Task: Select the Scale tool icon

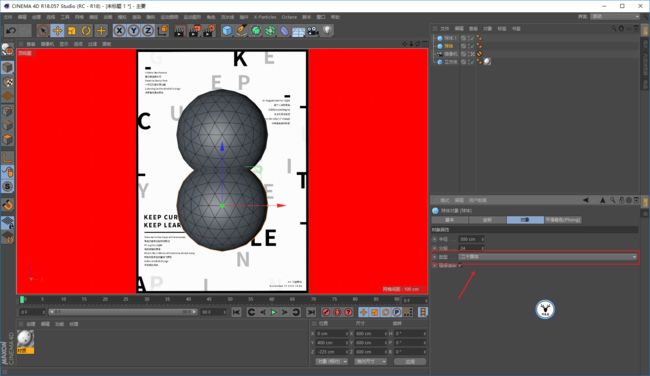Action: pyautogui.click(x=72, y=31)
